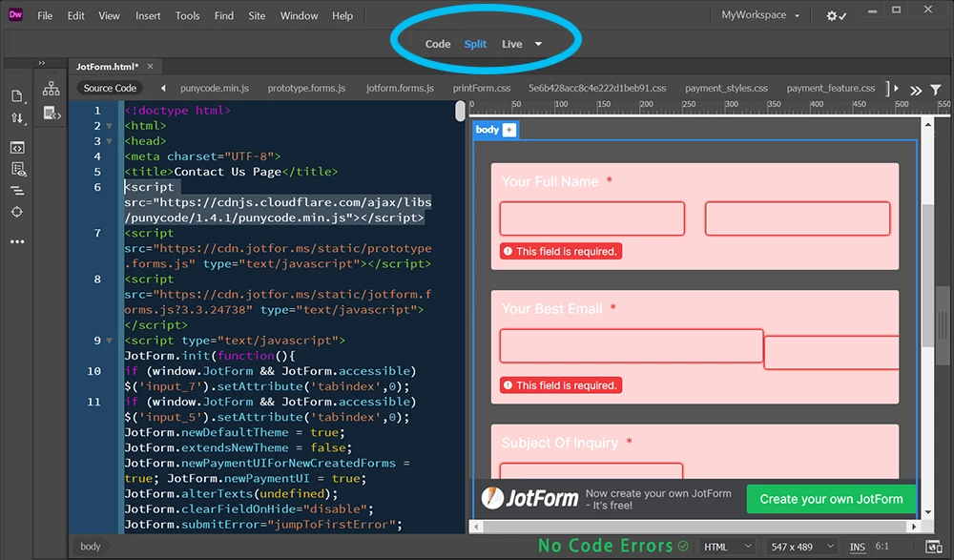Open the Help menu
The width and height of the screenshot is (954, 560).
342,16
